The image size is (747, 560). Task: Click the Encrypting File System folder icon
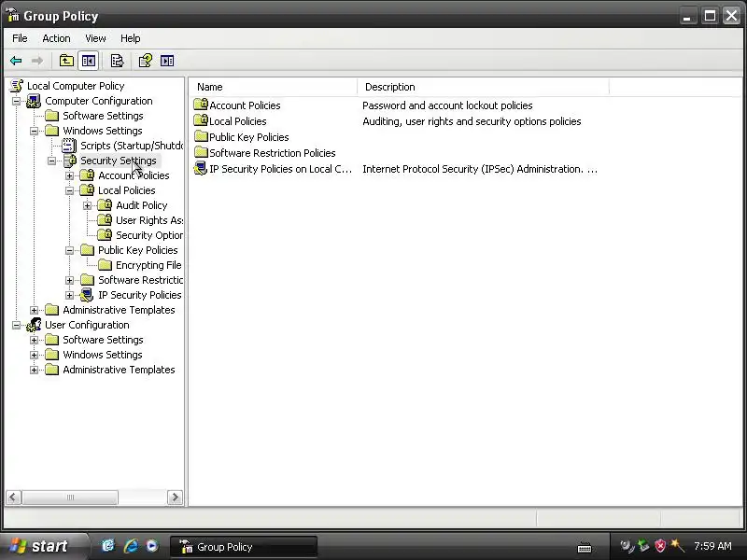pyautogui.click(x=105, y=265)
